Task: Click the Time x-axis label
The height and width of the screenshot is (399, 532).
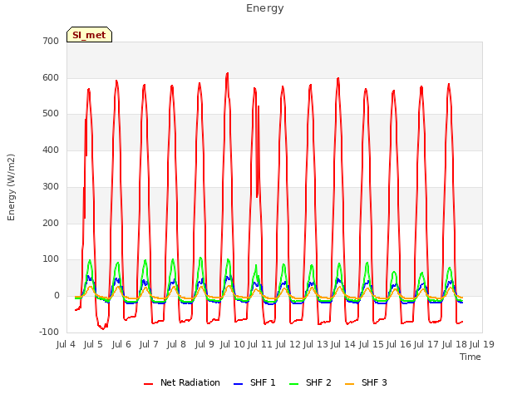Action: pos(470,357)
